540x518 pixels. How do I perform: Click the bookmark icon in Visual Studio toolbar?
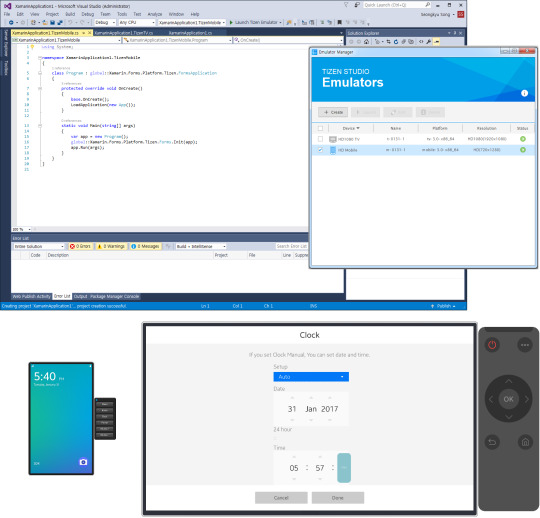pos(339,22)
